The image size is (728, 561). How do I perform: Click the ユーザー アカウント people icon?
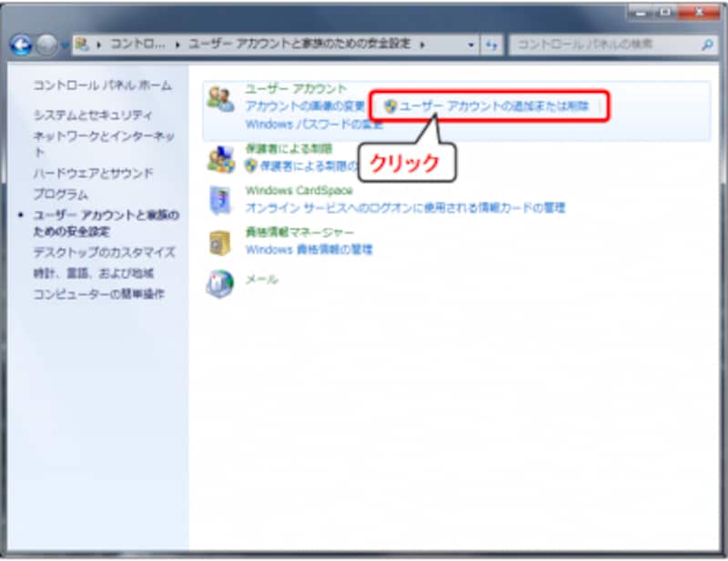[x=220, y=99]
